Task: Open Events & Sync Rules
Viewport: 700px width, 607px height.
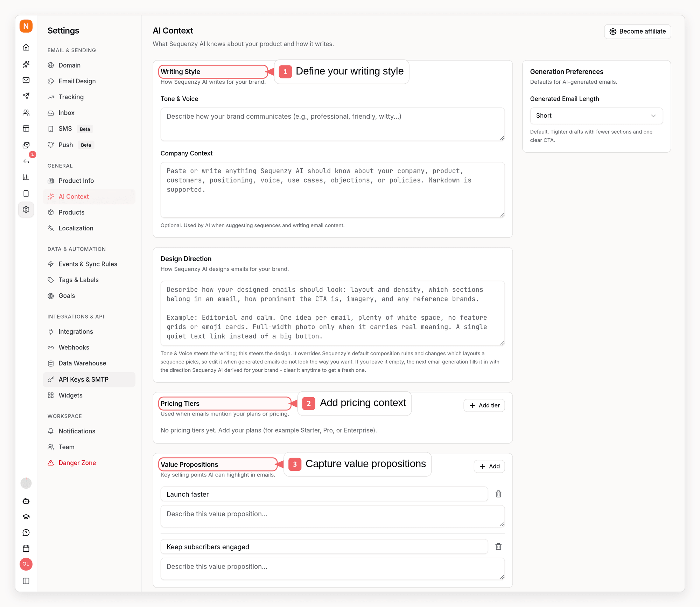Action: click(89, 264)
